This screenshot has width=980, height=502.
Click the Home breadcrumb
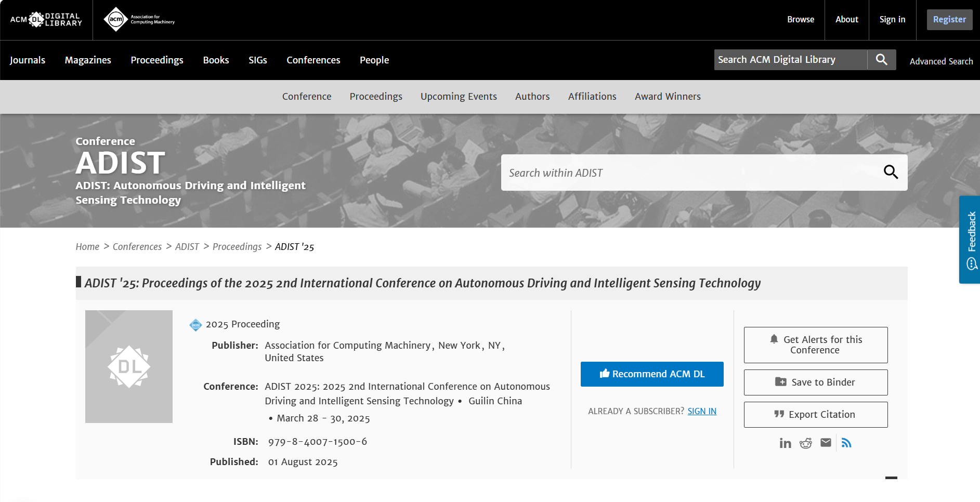pos(87,246)
